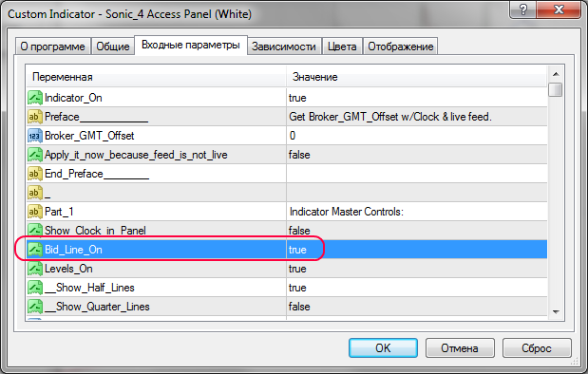
Task: Click the integer icon beside Broker_GMT_Offset
Action: point(35,136)
